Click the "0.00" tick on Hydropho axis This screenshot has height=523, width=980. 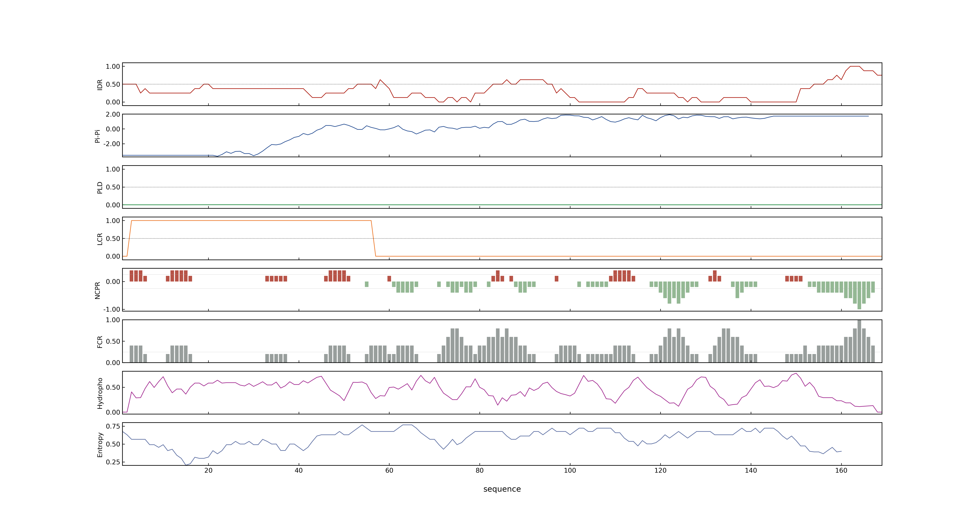113,412
